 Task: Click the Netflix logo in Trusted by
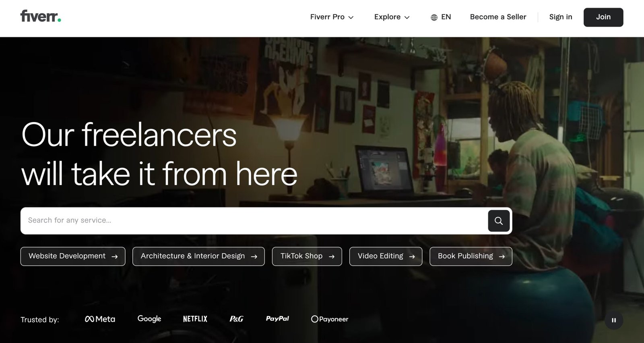pyautogui.click(x=195, y=319)
